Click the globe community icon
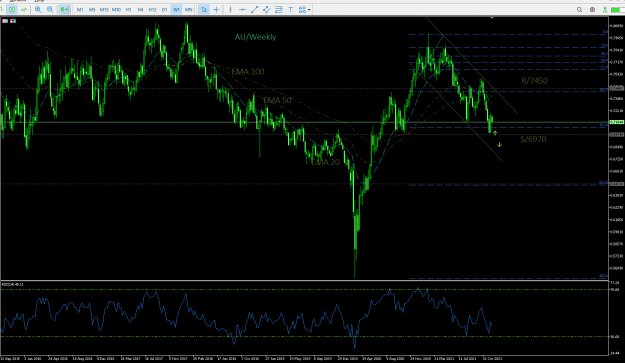 click(592, 10)
